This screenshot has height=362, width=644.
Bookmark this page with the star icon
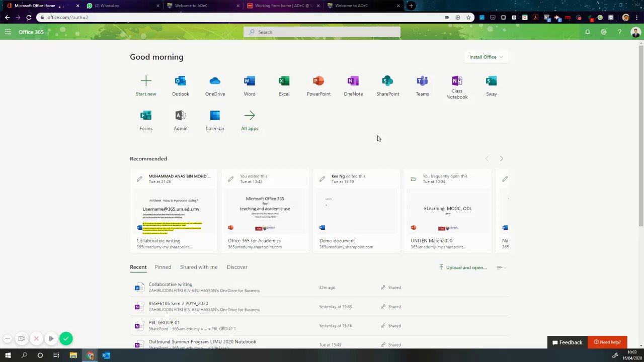coord(468,17)
